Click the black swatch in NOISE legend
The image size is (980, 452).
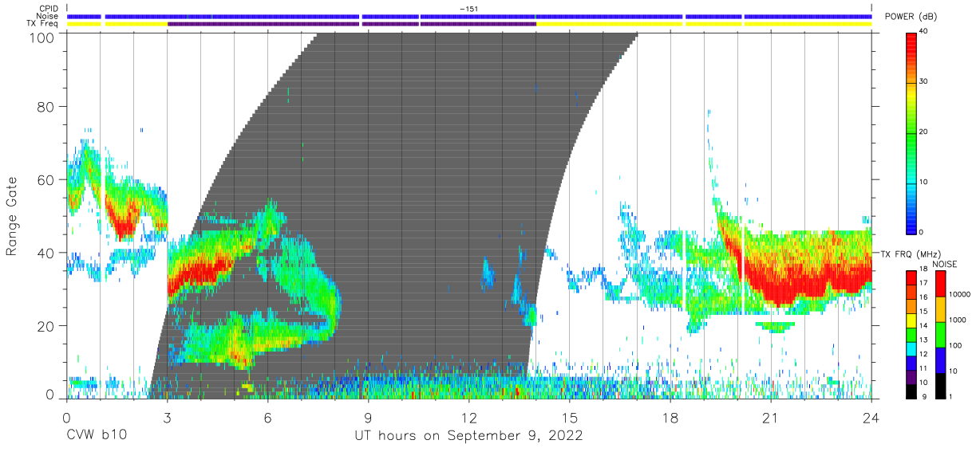click(x=939, y=386)
